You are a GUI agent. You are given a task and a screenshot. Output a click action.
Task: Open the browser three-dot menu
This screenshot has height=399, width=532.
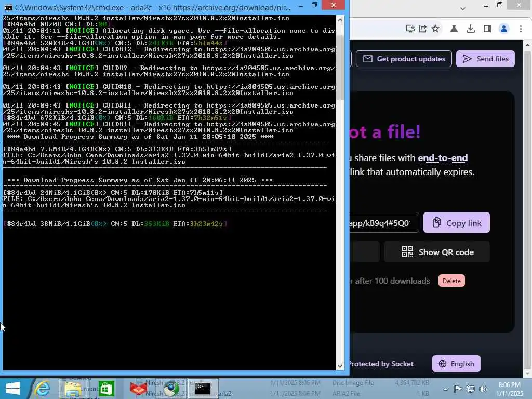pyautogui.click(x=521, y=29)
